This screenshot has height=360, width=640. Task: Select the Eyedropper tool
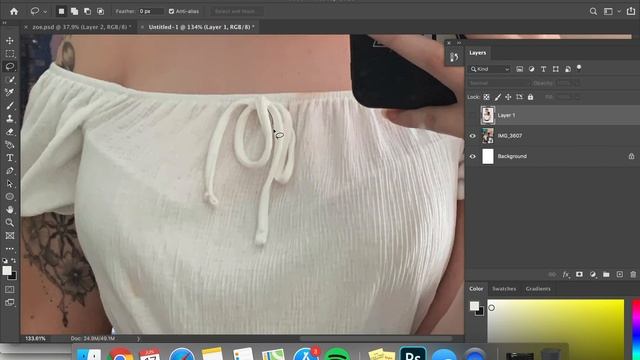tap(10, 93)
